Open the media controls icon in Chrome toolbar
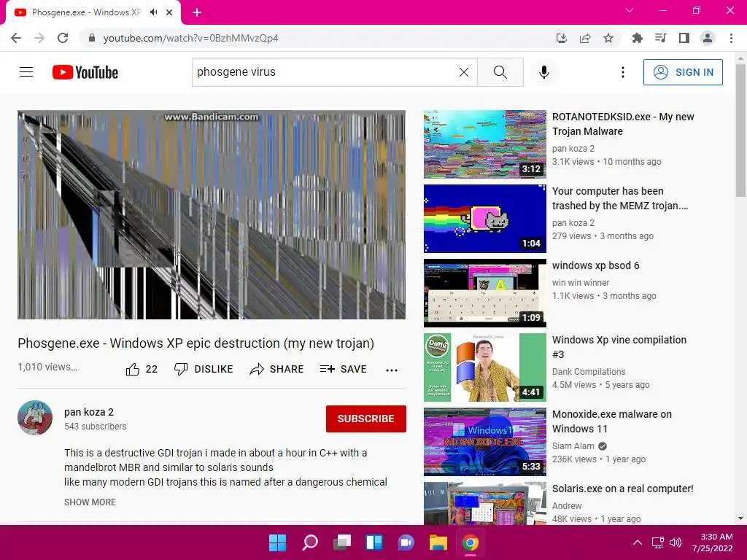Viewport: 747px width, 560px height. pyautogui.click(x=660, y=38)
